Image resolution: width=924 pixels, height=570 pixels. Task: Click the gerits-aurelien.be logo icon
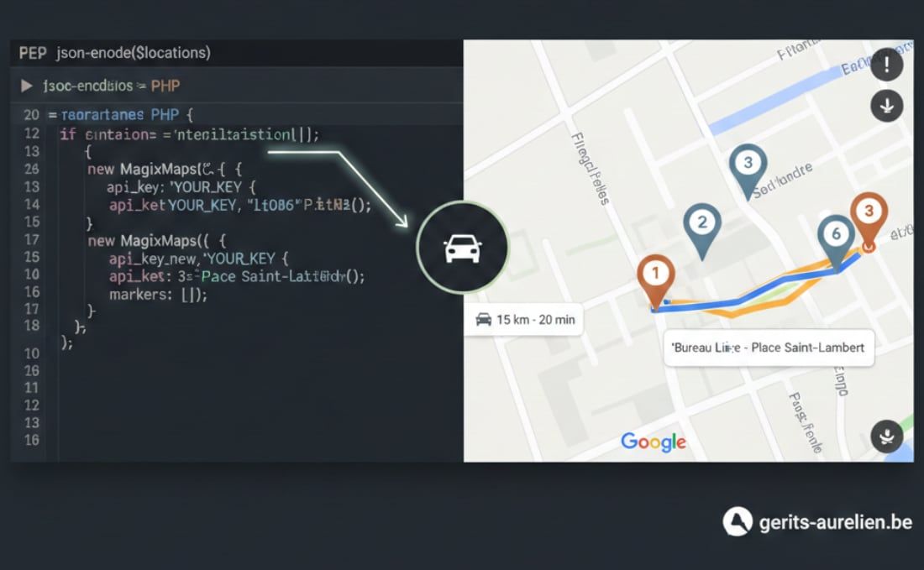click(x=738, y=521)
